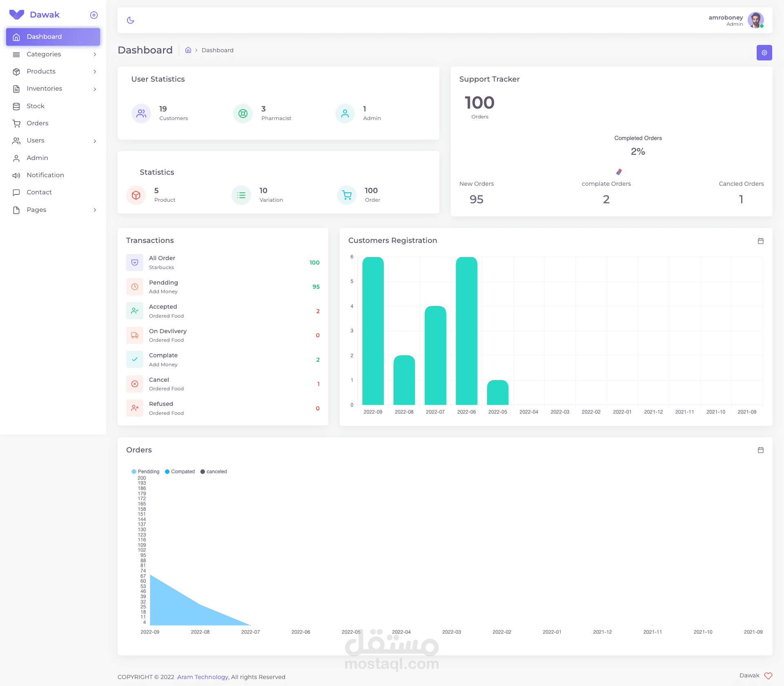The height and width of the screenshot is (686, 784).
Task: Select Dashboard in the sidebar
Action: 53,37
